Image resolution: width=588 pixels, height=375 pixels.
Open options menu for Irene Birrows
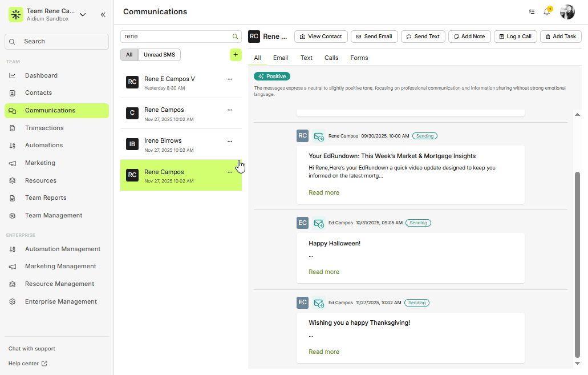coord(230,141)
